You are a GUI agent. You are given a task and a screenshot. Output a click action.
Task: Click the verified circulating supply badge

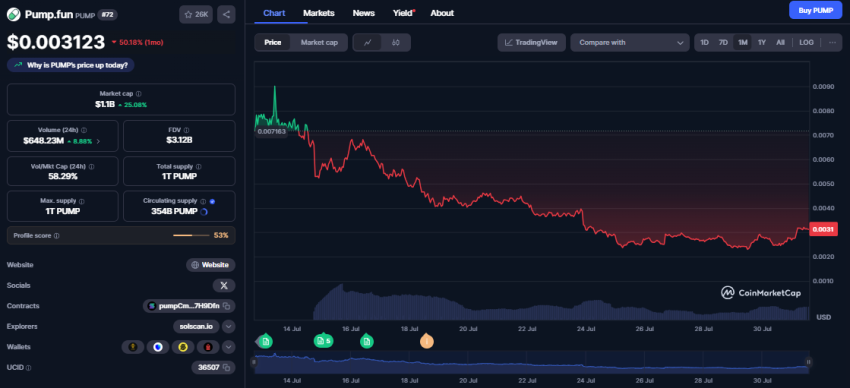click(212, 202)
